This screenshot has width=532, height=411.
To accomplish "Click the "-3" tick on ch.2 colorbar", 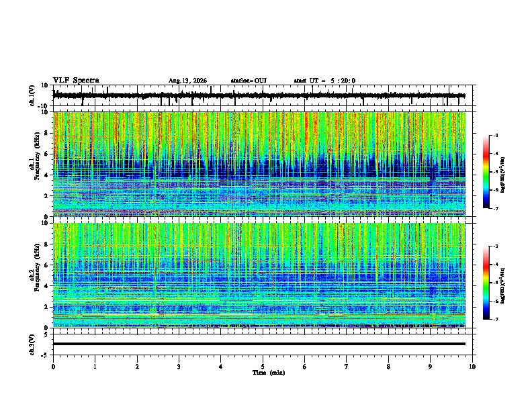I will [496, 246].
